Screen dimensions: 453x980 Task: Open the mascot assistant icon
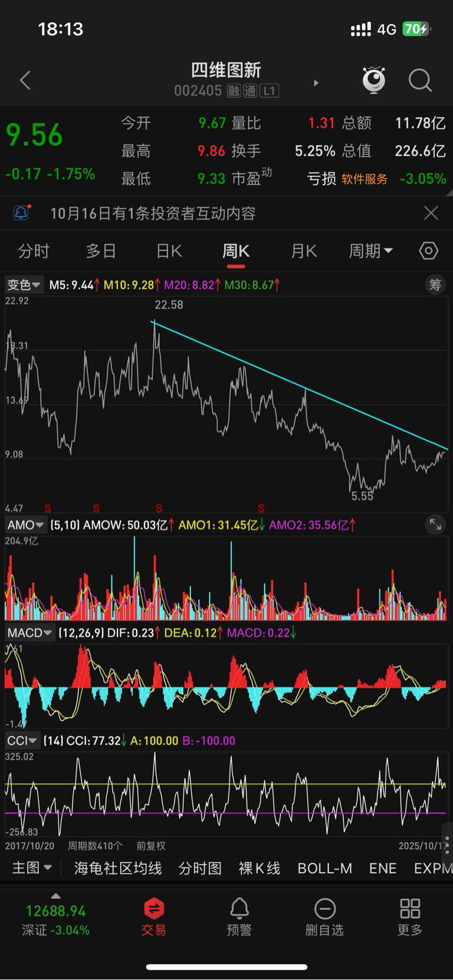pyautogui.click(x=374, y=80)
